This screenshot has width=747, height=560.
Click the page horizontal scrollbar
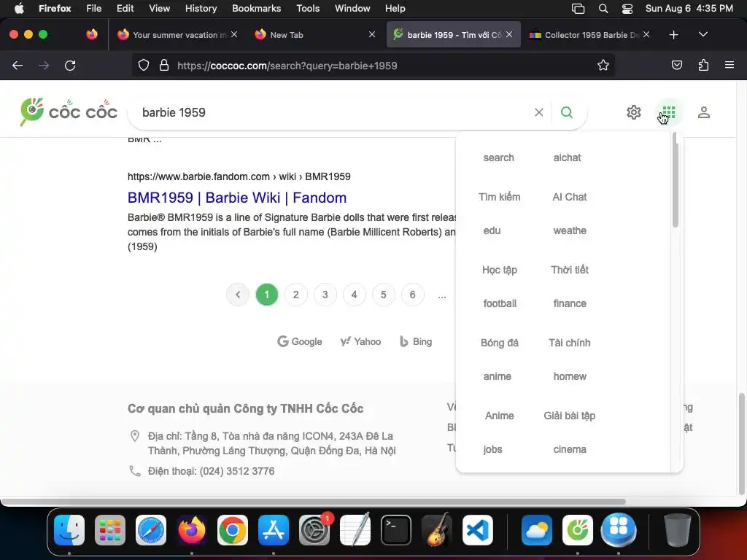(312, 502)
